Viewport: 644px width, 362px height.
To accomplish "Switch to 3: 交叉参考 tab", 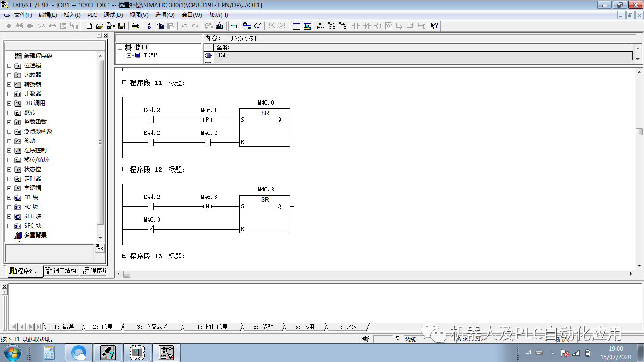I will (x=152, y=327).
